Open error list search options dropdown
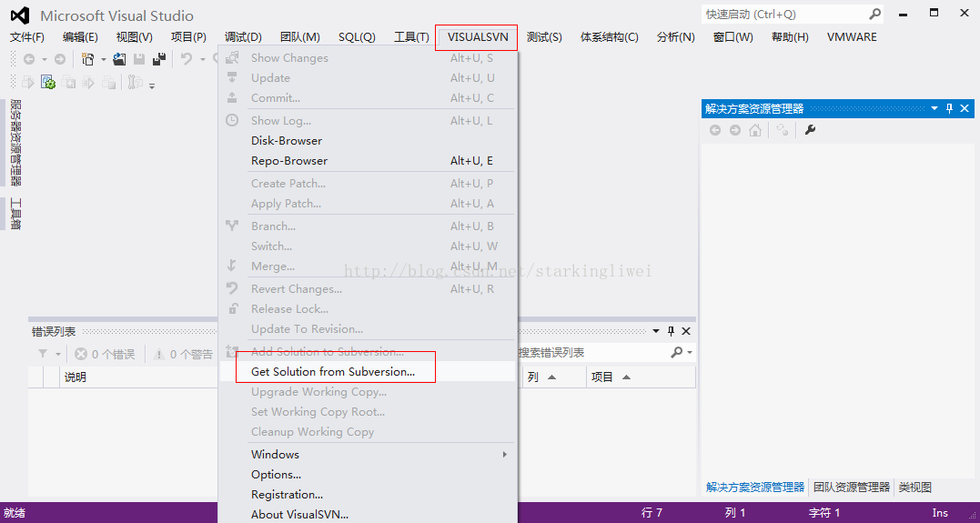The image size is (980, 523). pyautogui.click(x=690, y=353)
